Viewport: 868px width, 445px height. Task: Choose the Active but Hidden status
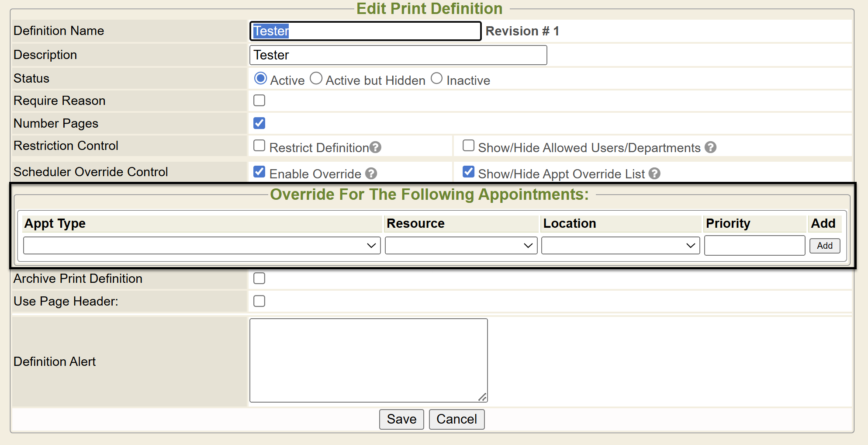click(316, 79)
